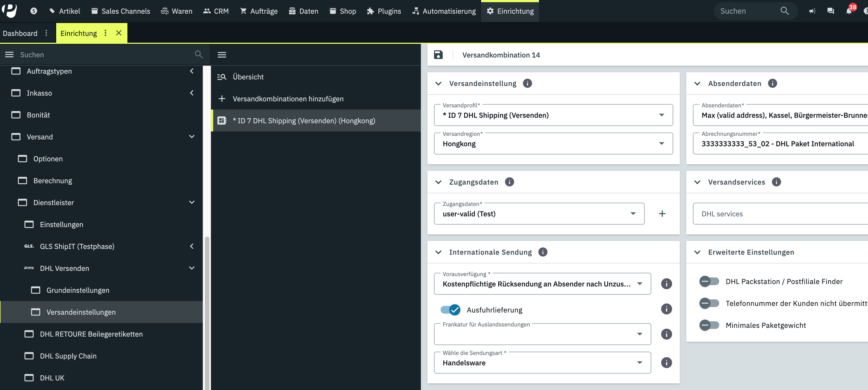
Task: Disable the Ausfuhrlieferung toggle
Action: point(450,309)
